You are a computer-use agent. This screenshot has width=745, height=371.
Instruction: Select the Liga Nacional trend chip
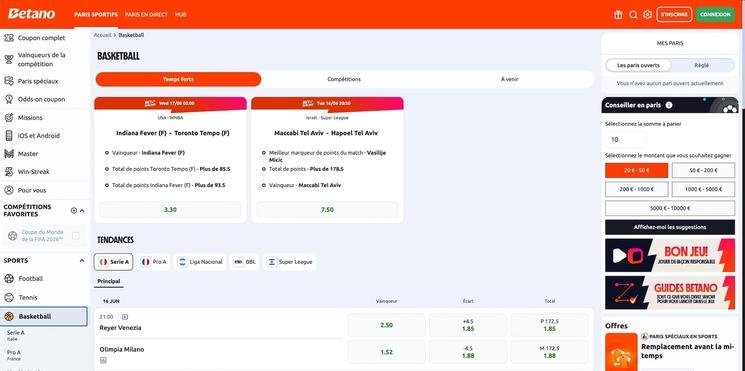pos(200,262)
